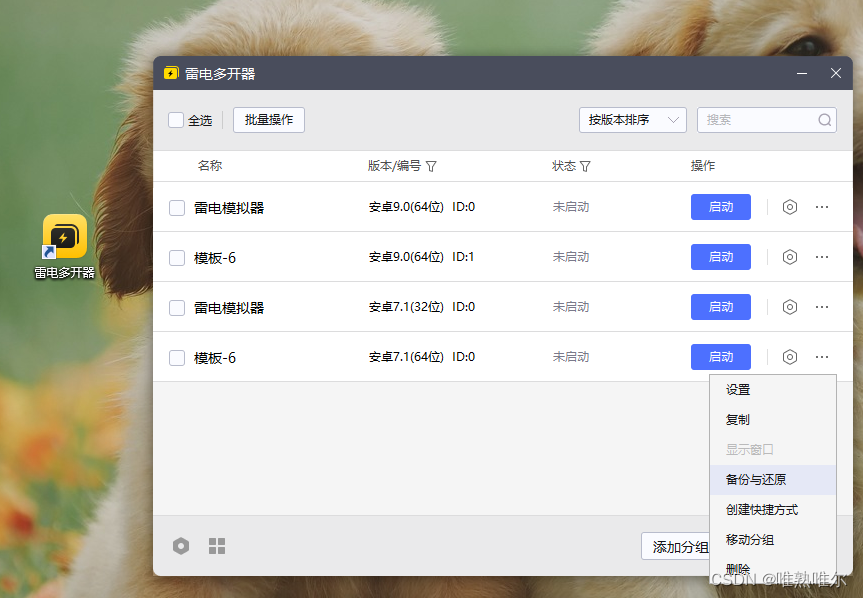863x598 pixels.
Task: Click 安卓9.0(64位) text in ID:1 row
Action: [406, 257]
